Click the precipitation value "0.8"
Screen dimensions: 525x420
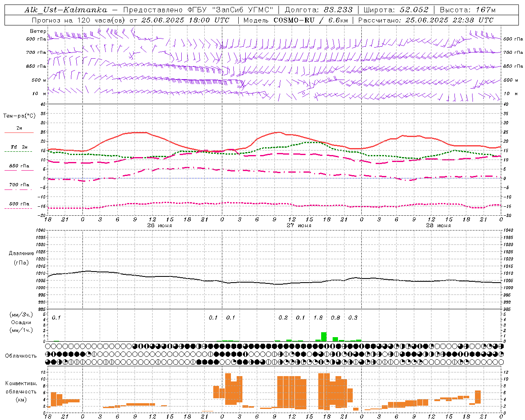coord(336,317)
